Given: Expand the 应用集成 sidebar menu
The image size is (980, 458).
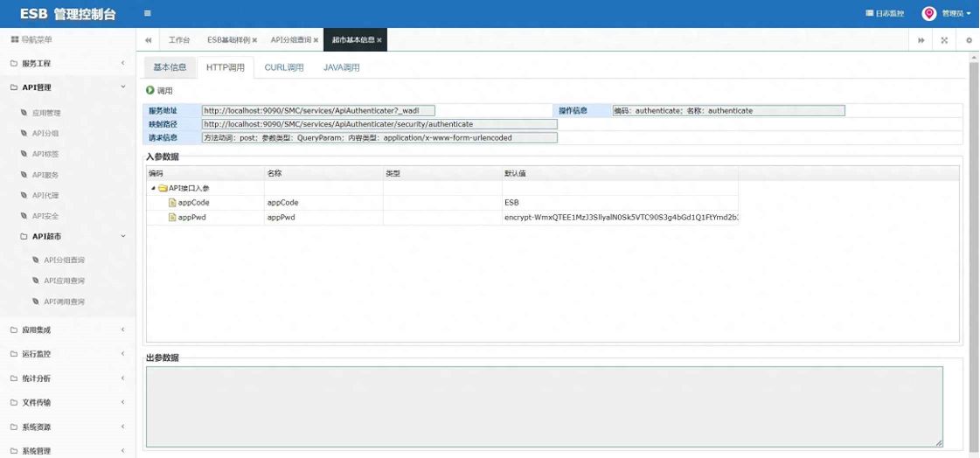Looking at the screenshot, I should point(67,330).
